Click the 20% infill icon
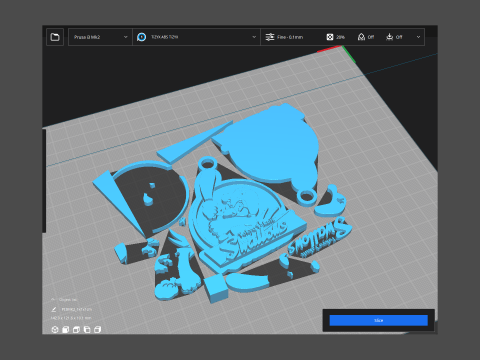Screen dimensions: 480x360 click(x=330, y=37)
